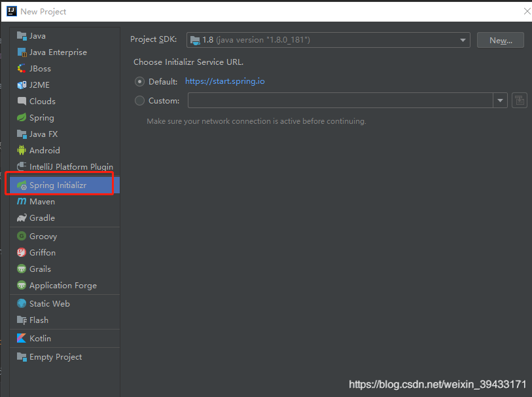Choose Kotlin project type
The height and width of the screenshot is (397, 532).
click(65, 338)
